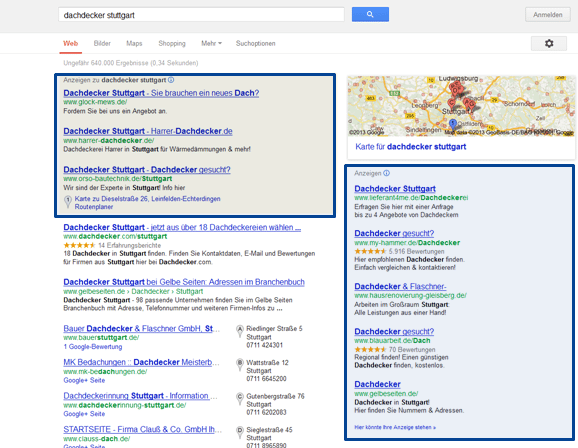Screen dimensions: 578x448
Task: Click phone number 0711 6645200
Action: tap(267, 379)
